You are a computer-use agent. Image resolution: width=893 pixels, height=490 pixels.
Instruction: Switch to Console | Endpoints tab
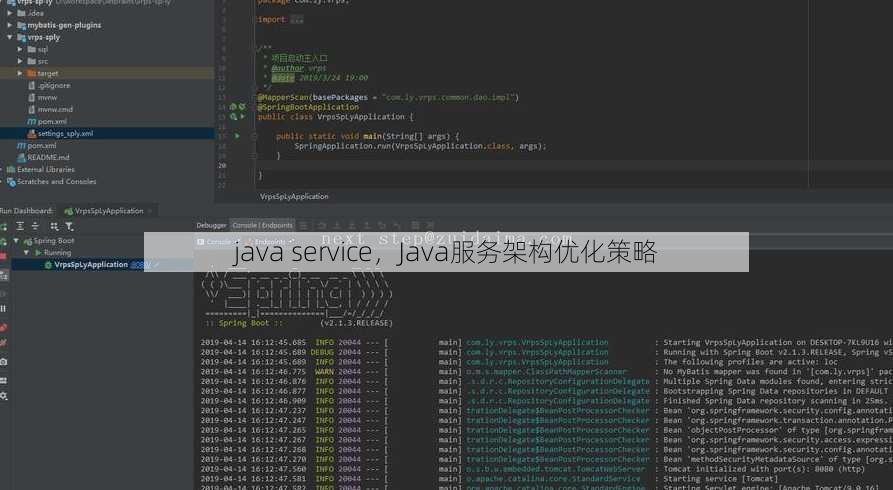(x=262, y=225)
